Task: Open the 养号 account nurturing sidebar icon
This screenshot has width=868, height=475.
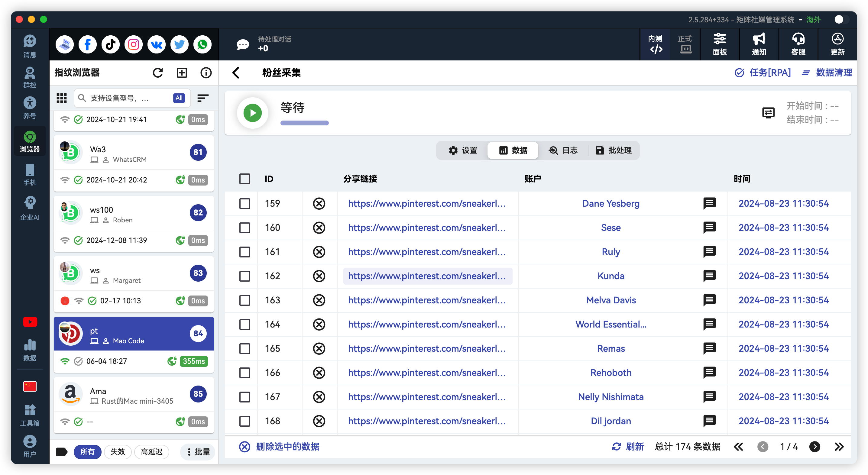Action: tap(30, 108)
